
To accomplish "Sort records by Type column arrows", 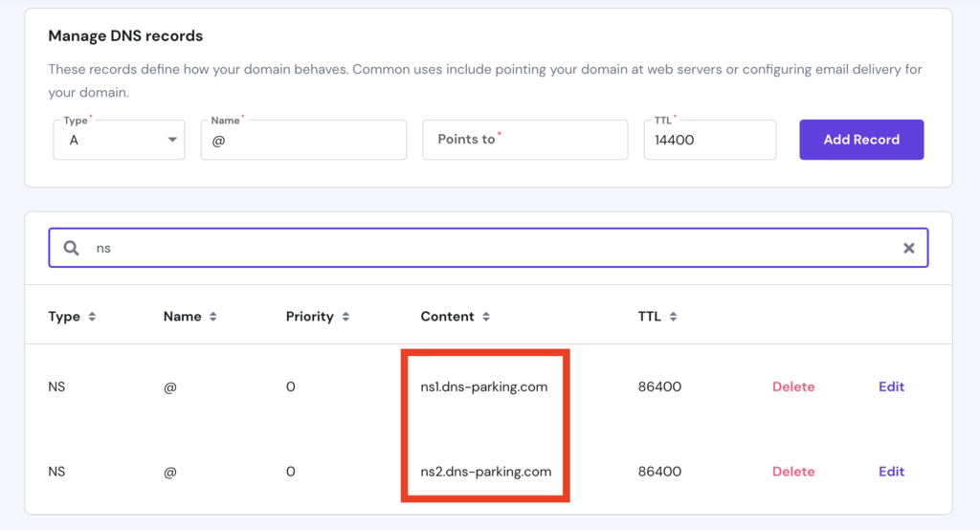I will tap(92, 317).
